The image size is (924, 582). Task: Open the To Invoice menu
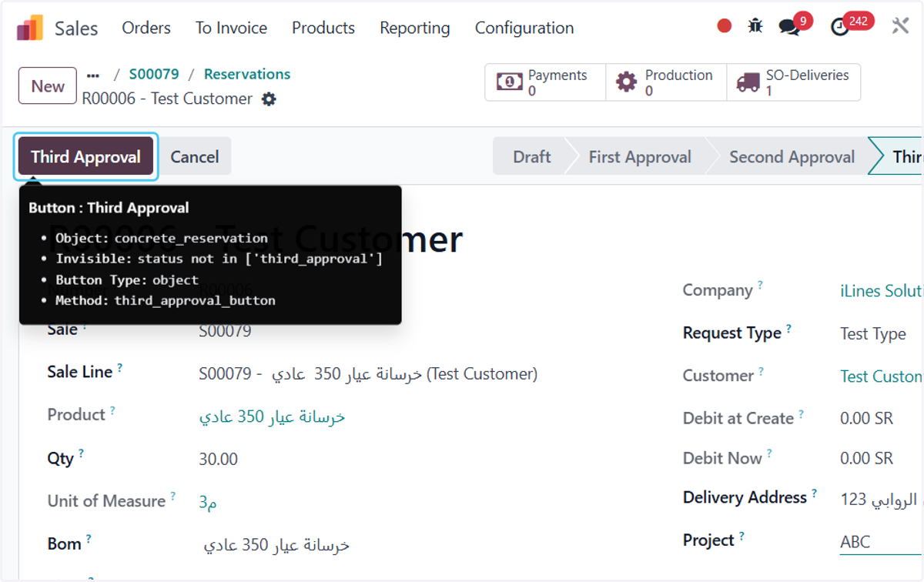(x=231, y=28)
